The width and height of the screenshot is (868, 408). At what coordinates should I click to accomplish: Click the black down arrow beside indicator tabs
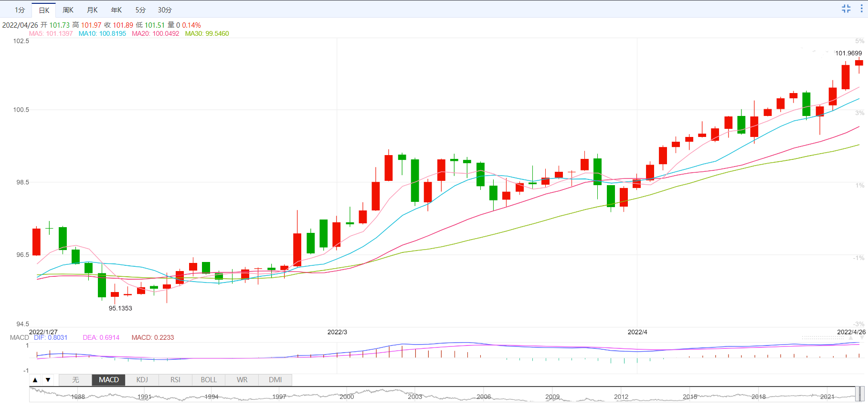click(48, 380)
